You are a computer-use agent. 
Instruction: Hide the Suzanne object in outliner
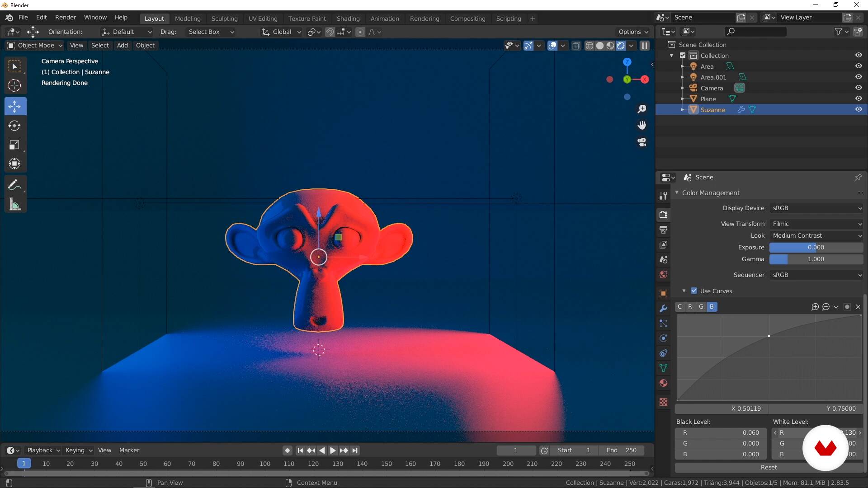(858, 109)
